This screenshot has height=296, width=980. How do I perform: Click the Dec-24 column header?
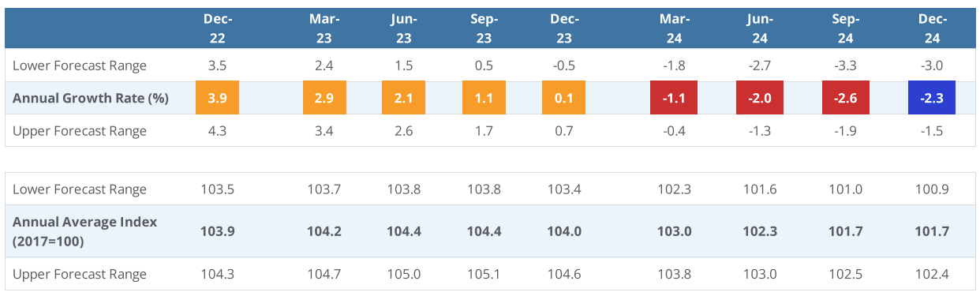click(x=932, y=28)
